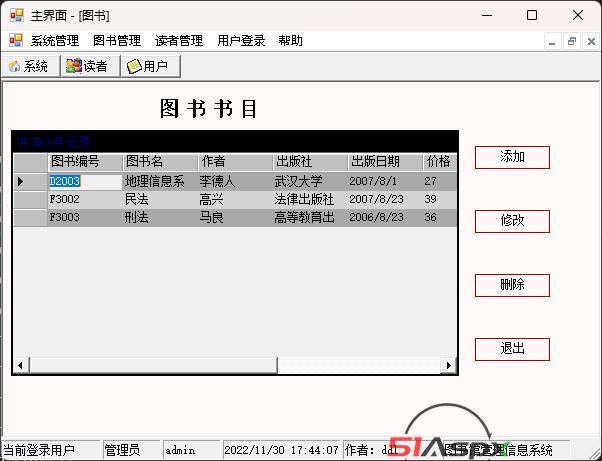The width and height of the screenshot is (602, 461).
Task: Click the 地理信息系 book name cell
Action: coord(160,181)
